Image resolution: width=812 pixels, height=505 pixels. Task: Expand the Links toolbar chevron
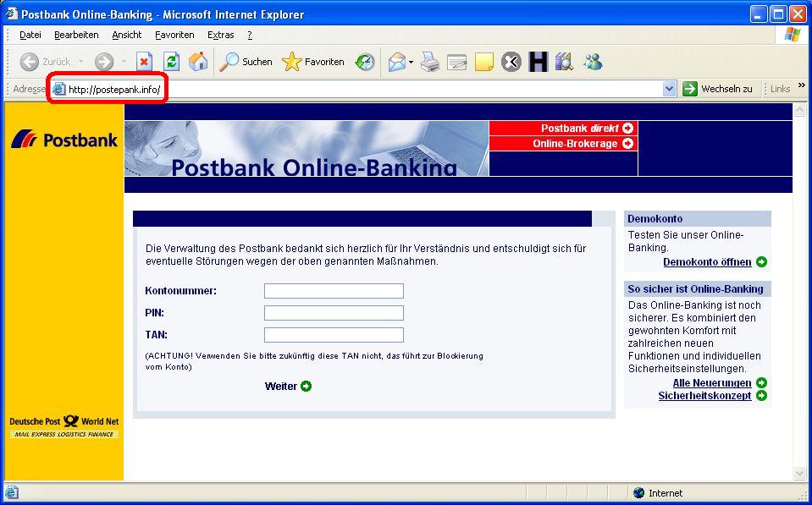pos(802,85)
